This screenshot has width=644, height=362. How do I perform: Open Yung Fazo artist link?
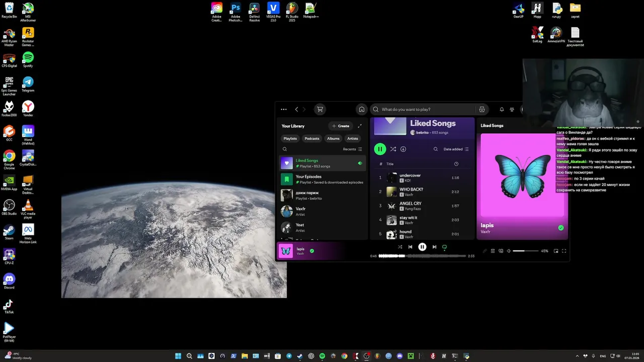[x=413, y=209]
